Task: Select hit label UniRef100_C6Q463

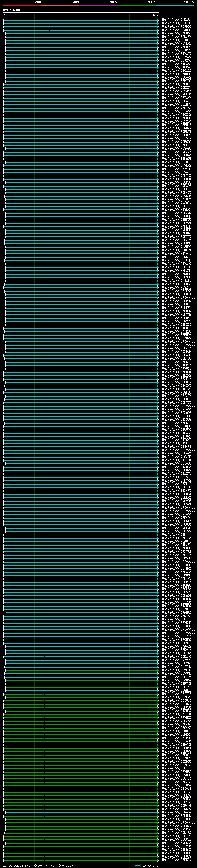Action: click(176, 728)
